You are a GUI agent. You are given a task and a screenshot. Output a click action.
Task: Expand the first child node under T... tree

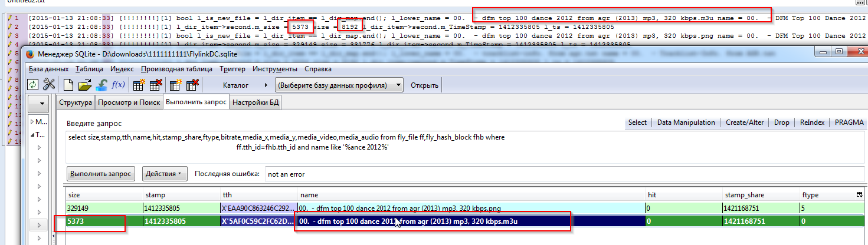tap(40, 147)
